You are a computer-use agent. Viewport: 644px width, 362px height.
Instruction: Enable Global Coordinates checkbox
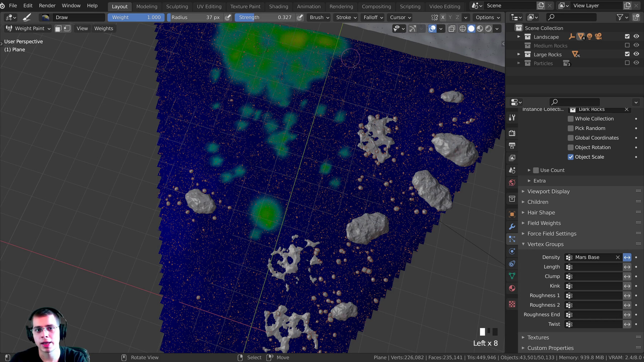point(571,138)
